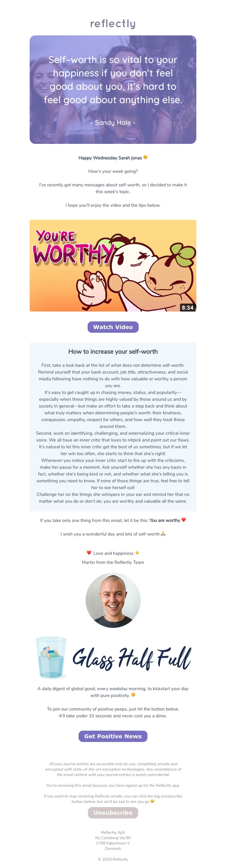Click the You're Worthy video thumbnail
This screenshot has width=226, height=868.
pos(113,266)
